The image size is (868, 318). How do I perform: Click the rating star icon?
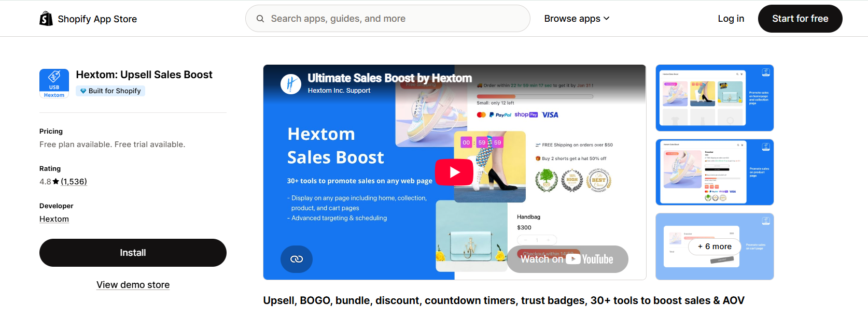56,182
